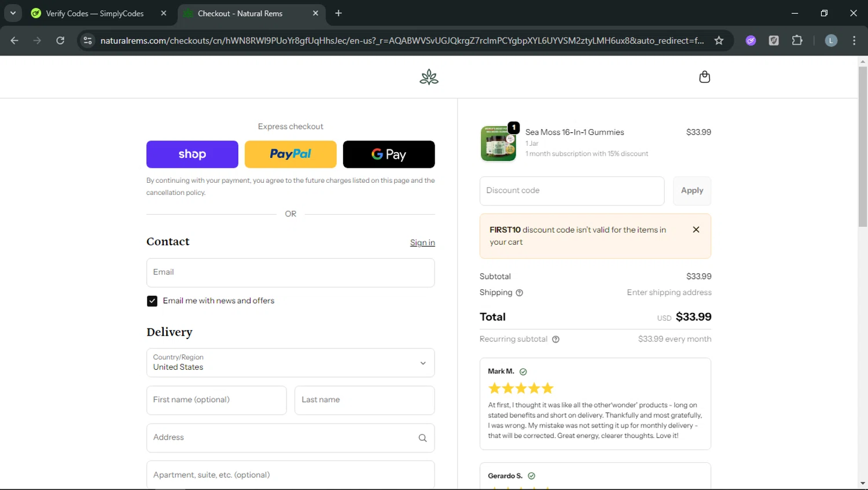Go forward in browser history

point(37,40)
